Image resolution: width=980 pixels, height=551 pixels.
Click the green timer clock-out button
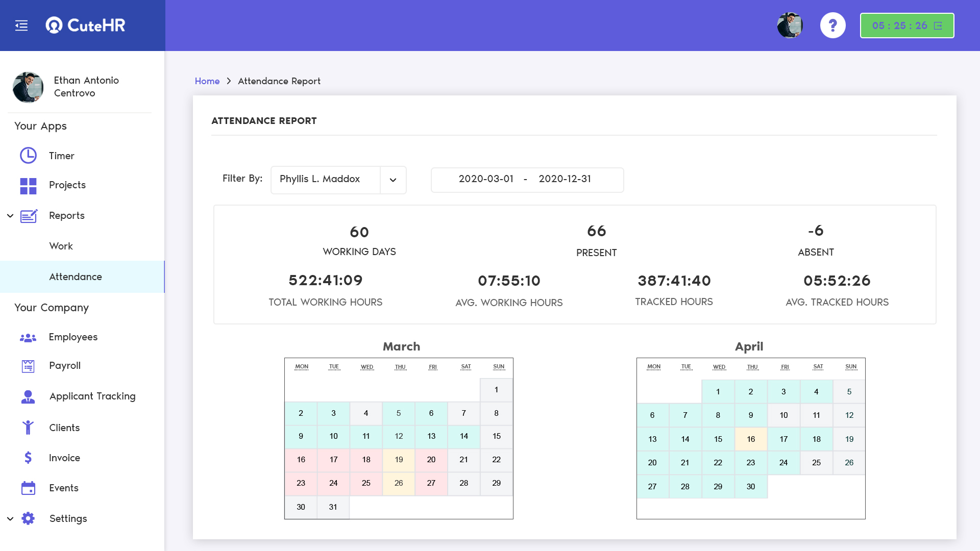906,26
